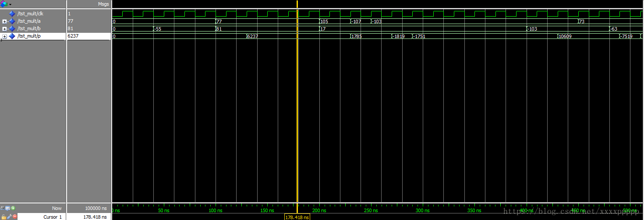Click waveform value -103 on signal b

532,29
